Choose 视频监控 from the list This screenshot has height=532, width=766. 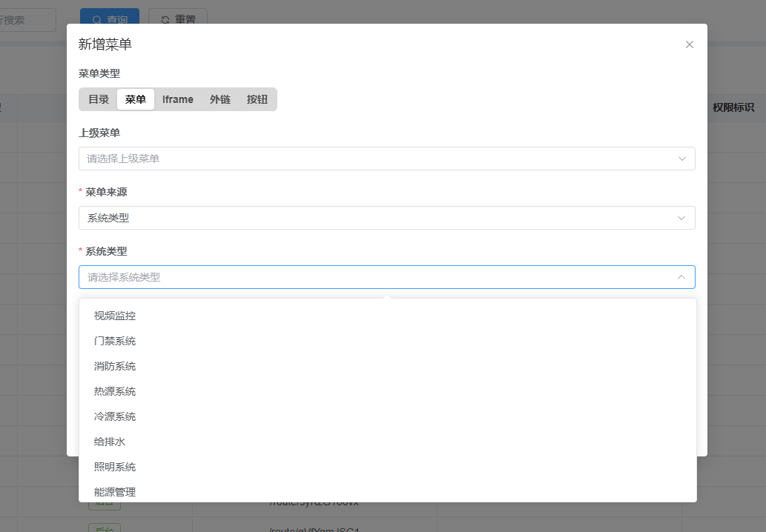(388, 316)
